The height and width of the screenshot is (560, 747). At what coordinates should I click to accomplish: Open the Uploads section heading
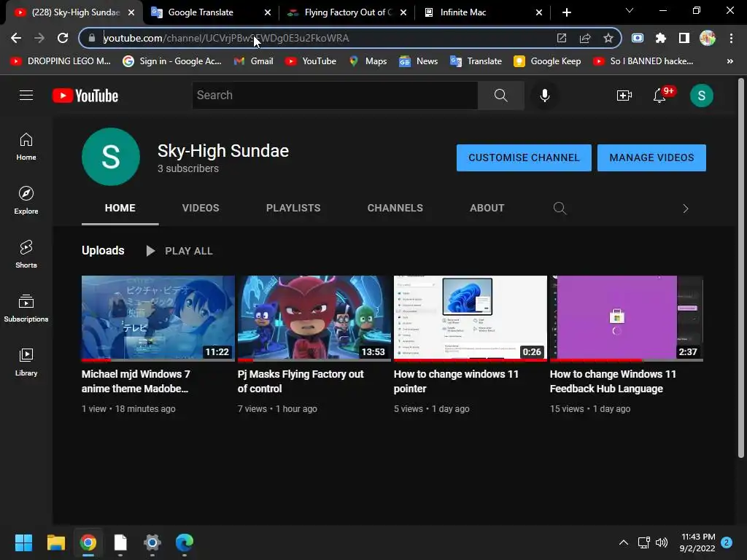pyautogui.click(x=103, y=251)
